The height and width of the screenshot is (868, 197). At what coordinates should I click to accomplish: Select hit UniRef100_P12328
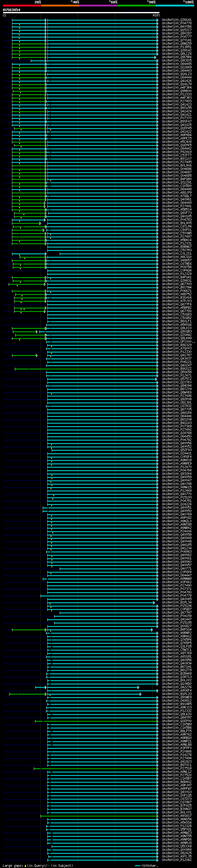(177, 826)
